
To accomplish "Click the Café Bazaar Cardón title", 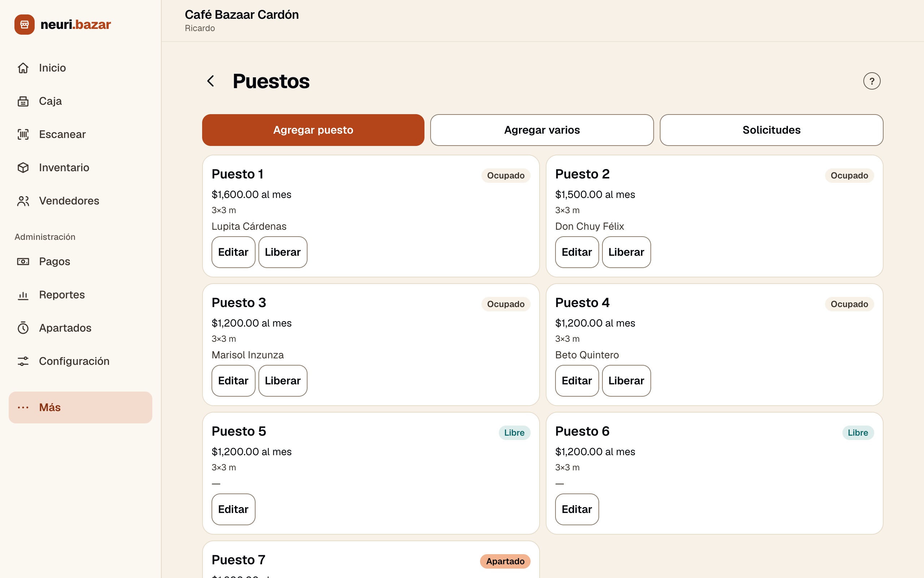I will (242, 14).
